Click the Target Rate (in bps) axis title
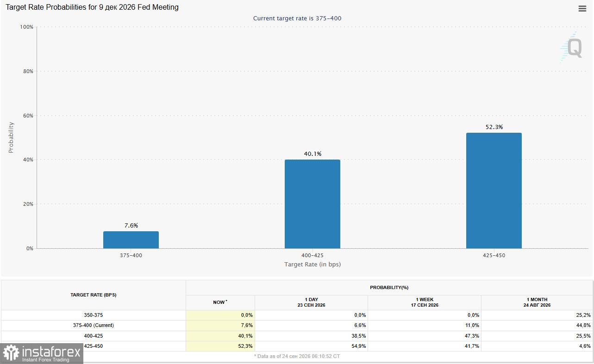 click(x=313, y=265)
